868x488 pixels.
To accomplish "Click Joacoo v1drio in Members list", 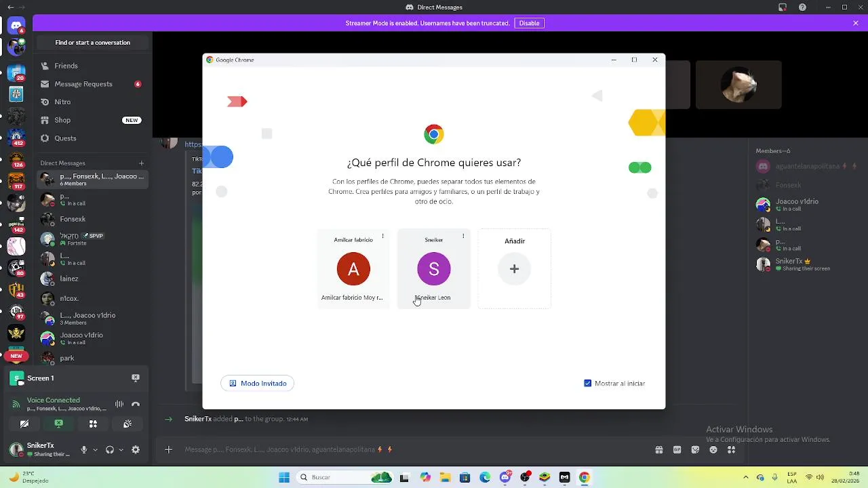I will coord(808,205).
